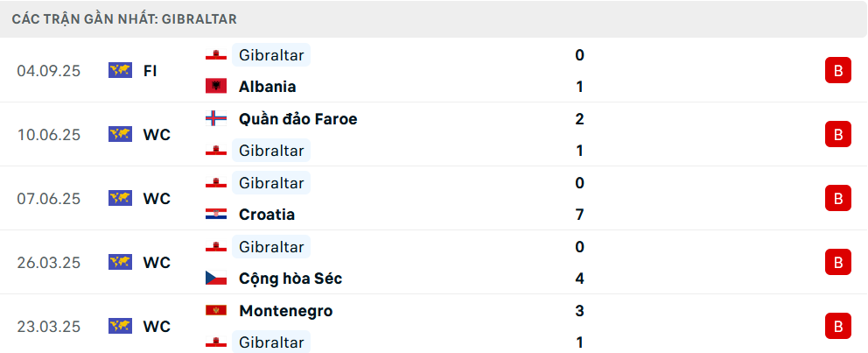Click the Gibraltar flag in the Albania match
Image resolution: width=868 pixels, height=353 pixels.
point(215,55)
